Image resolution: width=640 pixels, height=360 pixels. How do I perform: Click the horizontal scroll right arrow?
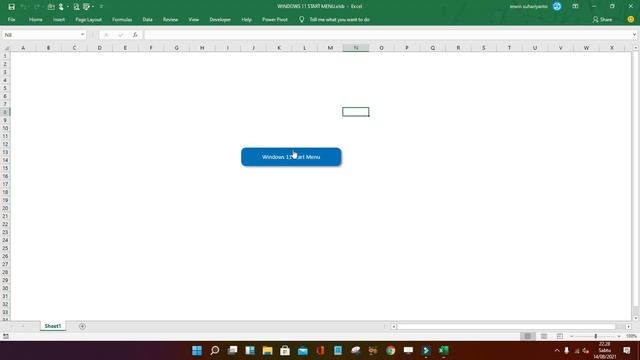pyautogui.click(x=628, y=327)
